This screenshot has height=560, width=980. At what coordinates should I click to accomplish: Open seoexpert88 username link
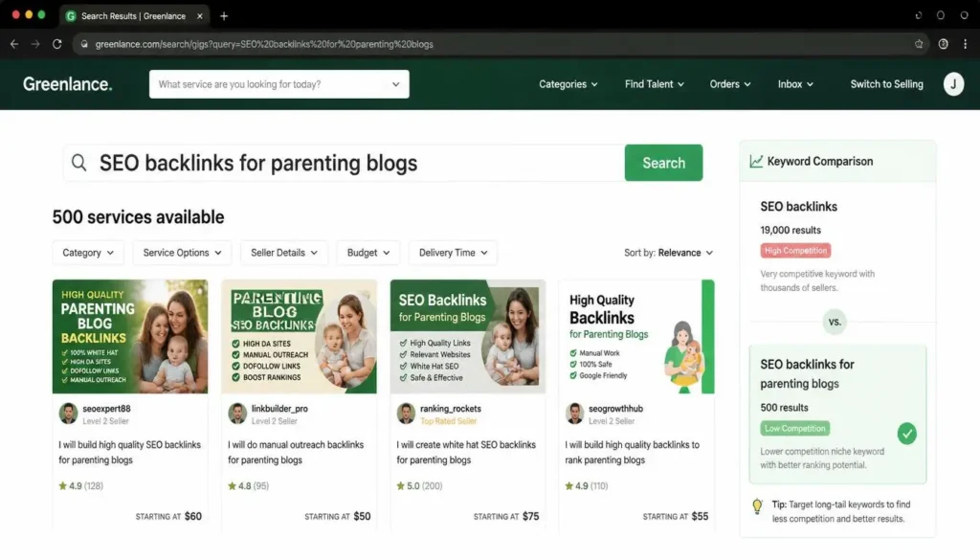(106, 408)
